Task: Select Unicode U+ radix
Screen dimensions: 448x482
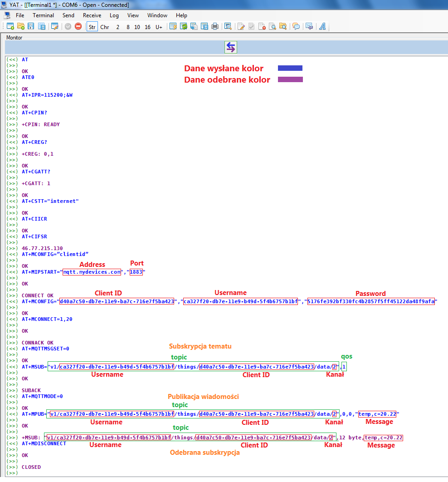Action: tap(159, 27)
